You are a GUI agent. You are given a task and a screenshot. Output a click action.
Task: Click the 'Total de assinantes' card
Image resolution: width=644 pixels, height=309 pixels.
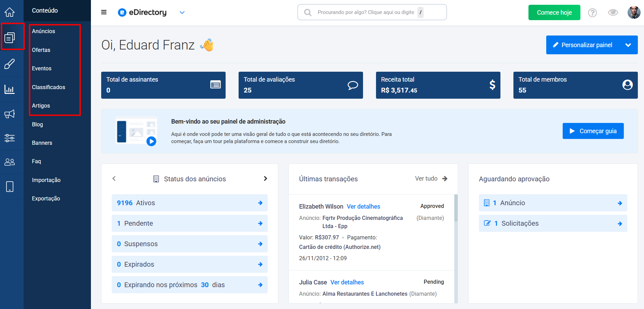pos(163,85)
